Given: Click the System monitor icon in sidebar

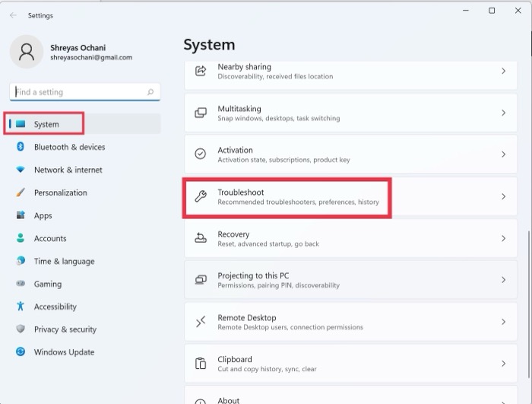Looking at the screenshot, I should [x=21, y=124].
